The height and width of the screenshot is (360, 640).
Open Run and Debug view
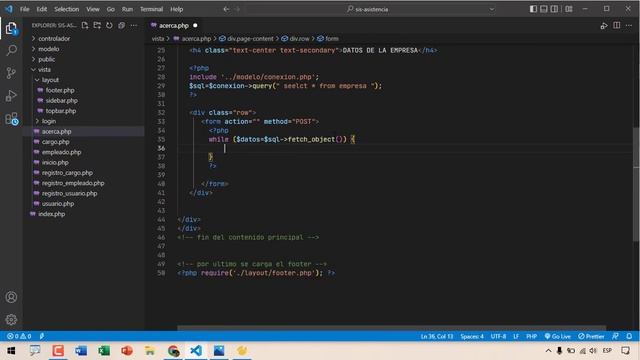(x=11, y=96)
